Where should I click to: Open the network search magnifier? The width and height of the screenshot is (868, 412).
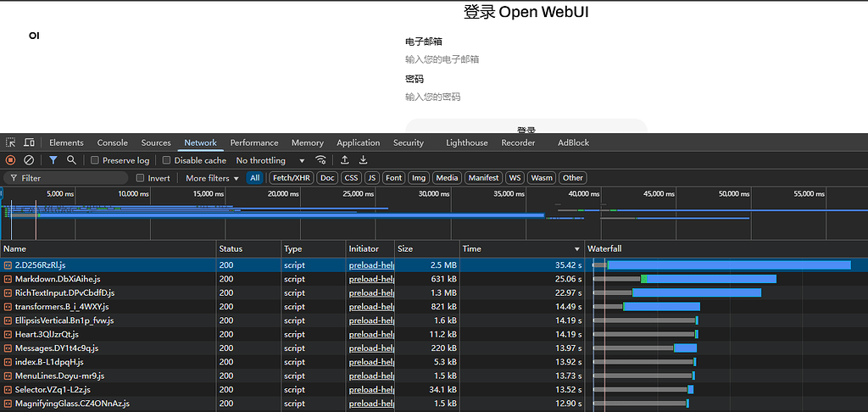tap(71, 160)
